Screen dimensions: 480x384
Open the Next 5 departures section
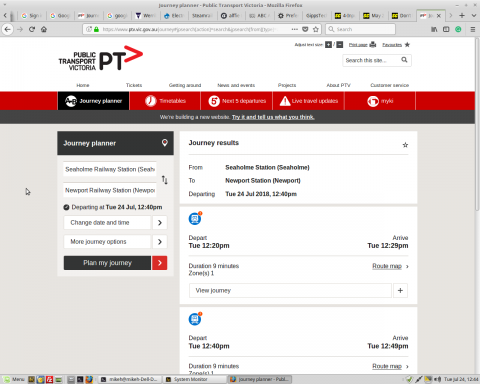tap(237, 101)
